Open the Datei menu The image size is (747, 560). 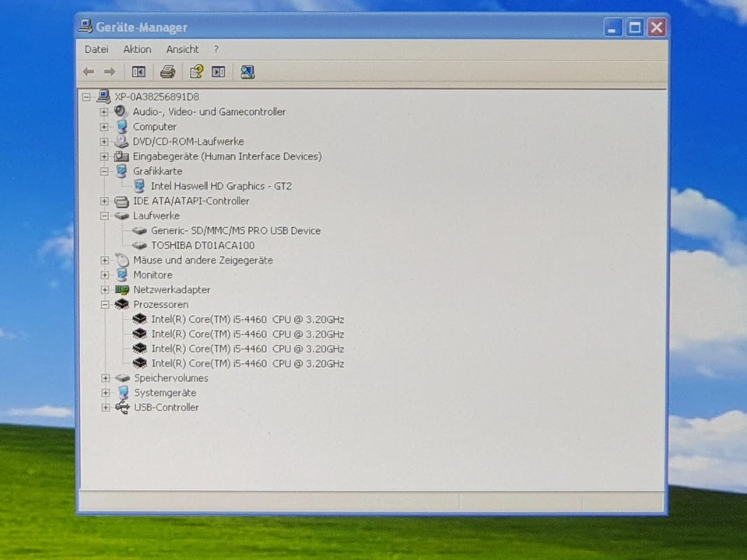96,49
